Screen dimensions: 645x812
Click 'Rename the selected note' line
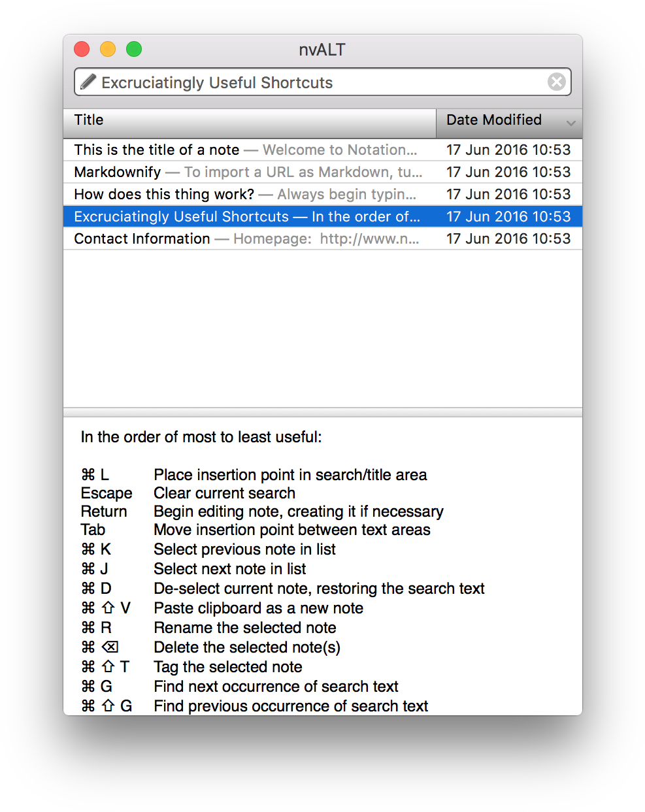(245, 628)
